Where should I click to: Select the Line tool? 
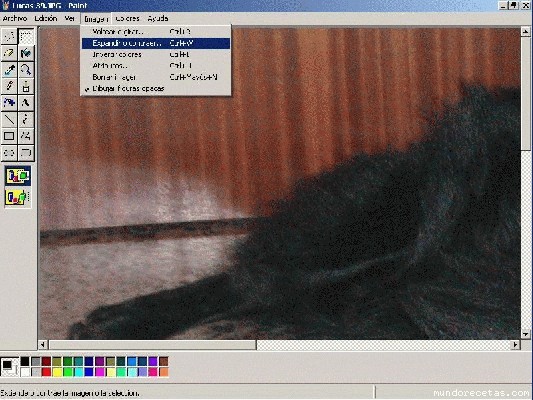[9, 119]
